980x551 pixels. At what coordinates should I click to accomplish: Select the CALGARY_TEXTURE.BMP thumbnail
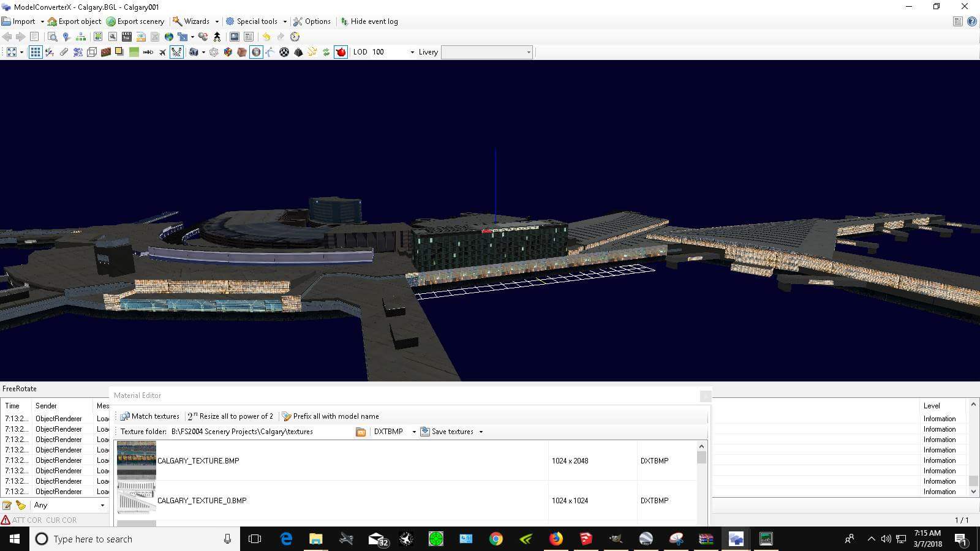(x=136, y=460)
